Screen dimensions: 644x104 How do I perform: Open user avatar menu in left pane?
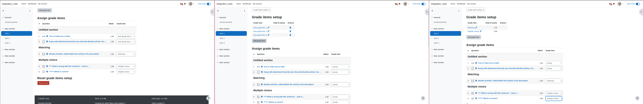coord(191,4)
